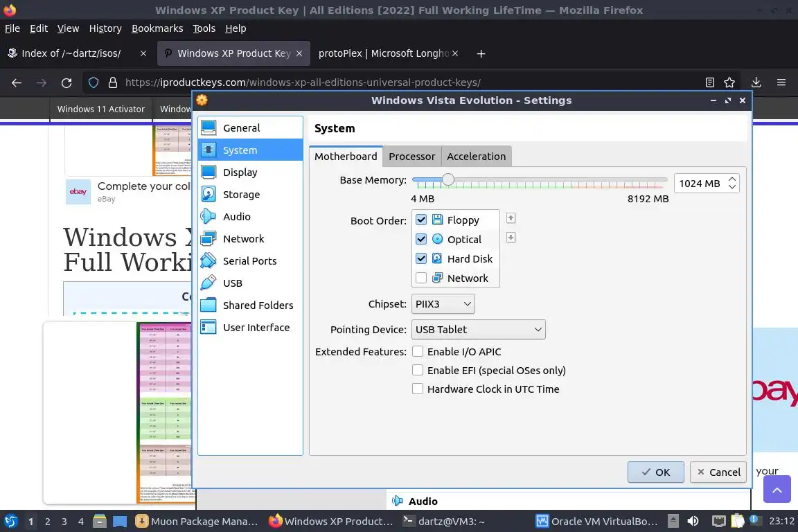Click Base Memory 1024 MB input field
The width and height of the screenshot is (798, 532).
point(700,184)
